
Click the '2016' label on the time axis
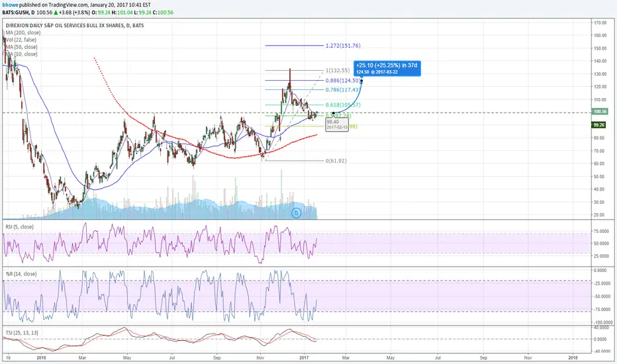[x=41, y=358]
